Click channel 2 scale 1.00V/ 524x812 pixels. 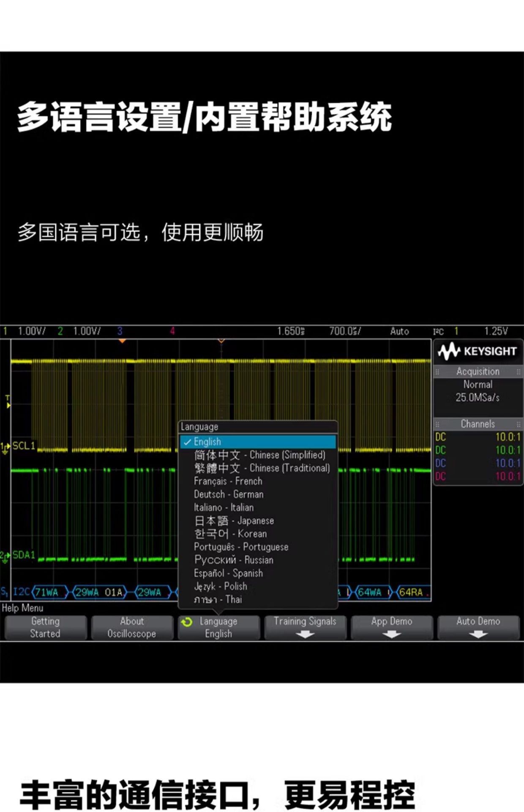click(87, 331)
